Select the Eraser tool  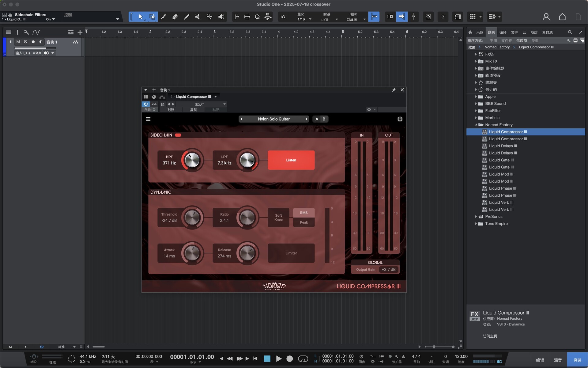point(175,17)
